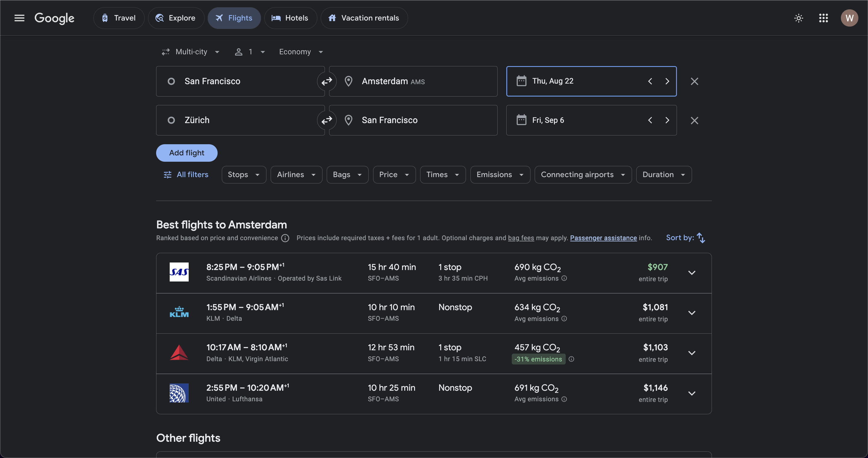Viewport: 868px width, 458px height.
Task: Select the 2:55 PM – 10:20 AM flight
Action: point(434,393)
